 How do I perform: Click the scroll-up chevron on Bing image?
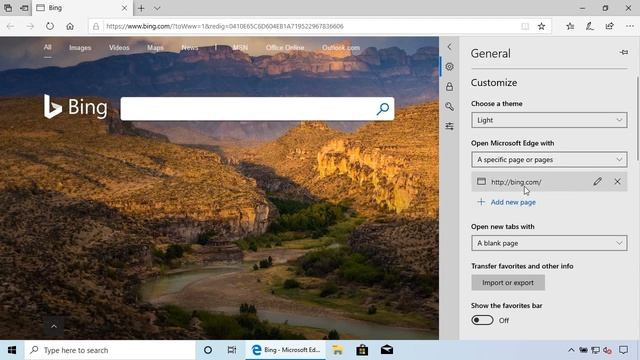pos(53,326)
